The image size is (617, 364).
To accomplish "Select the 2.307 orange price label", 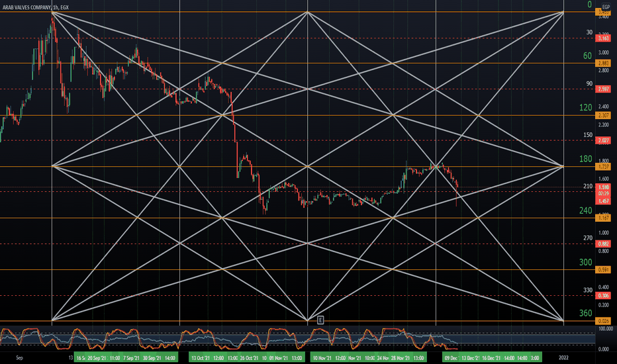I will [x=603, y=115].
